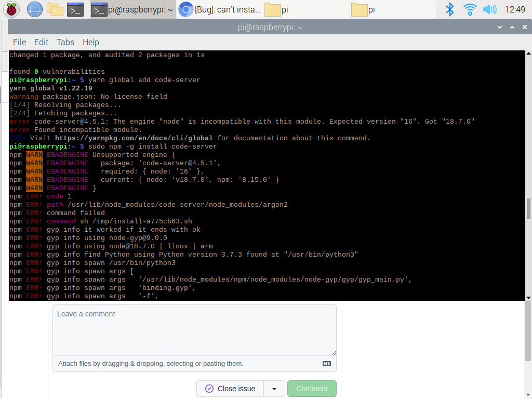Screen dimensions: 532x399
Task: Show the calendar from clock 12:49
Action: coord(515,9)
